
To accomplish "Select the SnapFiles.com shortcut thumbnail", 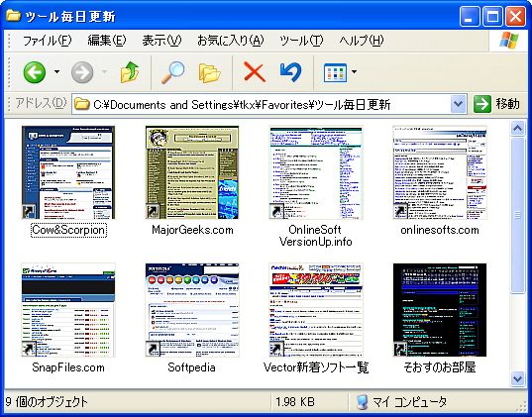I will [68, 310].
